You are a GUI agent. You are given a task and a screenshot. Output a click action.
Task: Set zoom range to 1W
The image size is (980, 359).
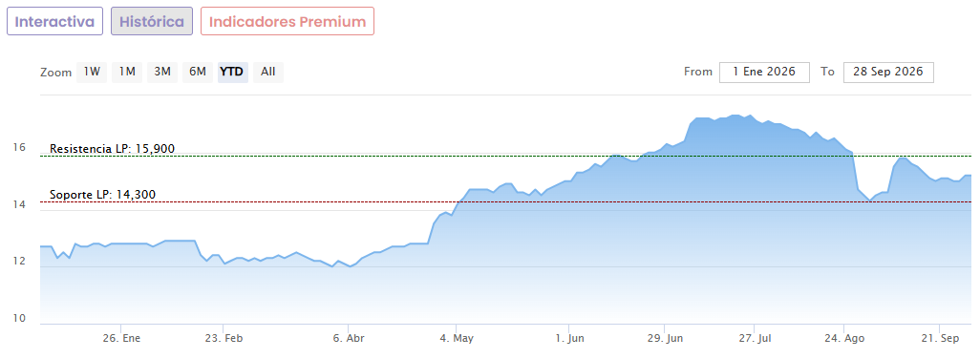92,72
